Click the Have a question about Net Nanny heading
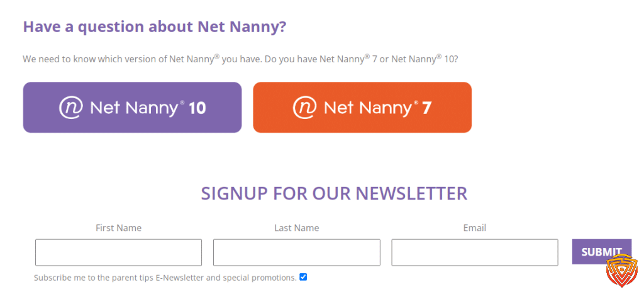644x294 pixels. tap(155, 26)
